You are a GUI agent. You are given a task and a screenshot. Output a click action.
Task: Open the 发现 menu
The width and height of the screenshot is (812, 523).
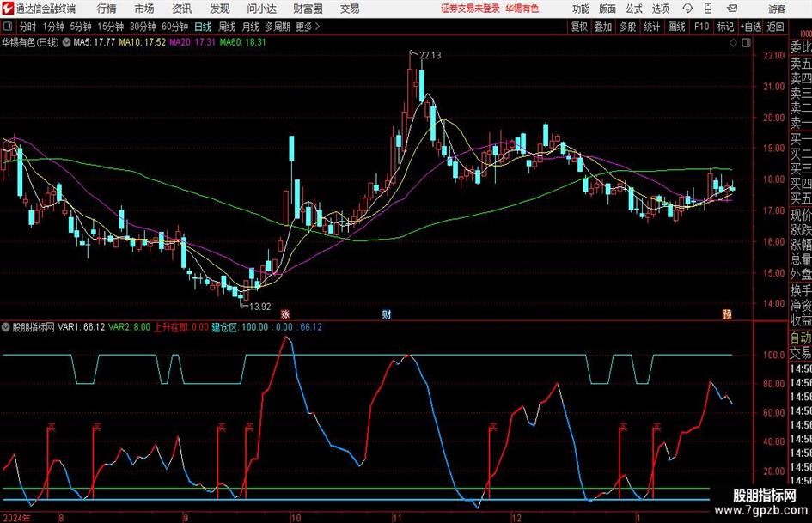tap(220, 9)
